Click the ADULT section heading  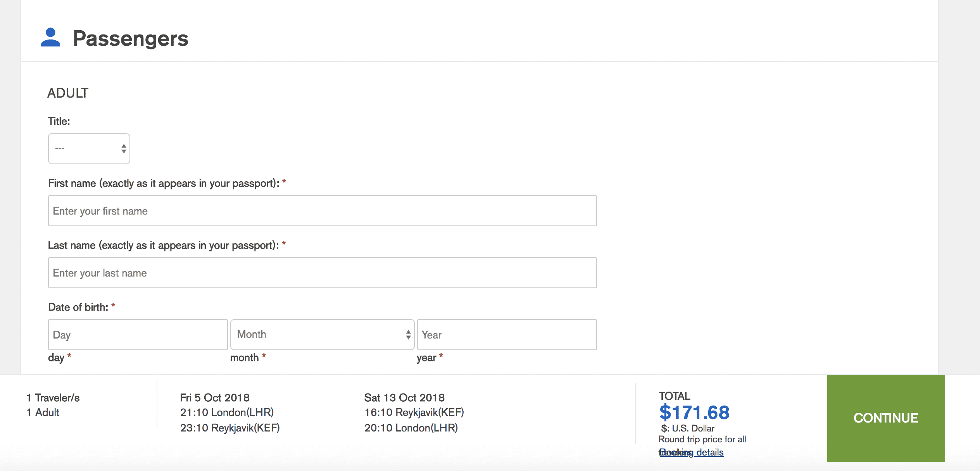click(x=68, y=93)
